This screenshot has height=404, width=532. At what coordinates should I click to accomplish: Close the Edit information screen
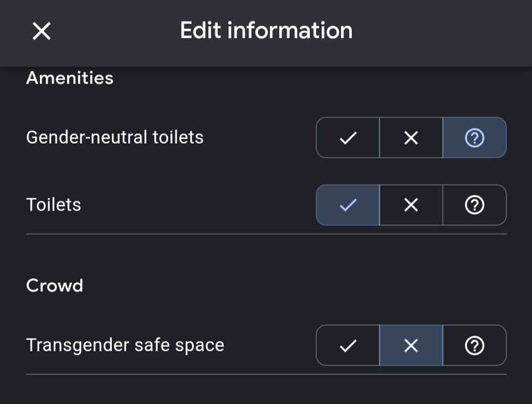(x=41, y=31)
